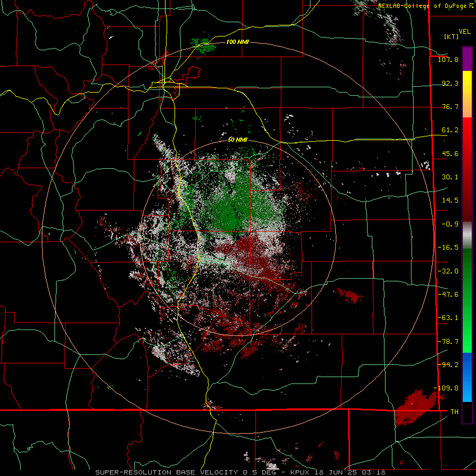The height and width of the screenshot is (476, 476).
Task: Click the 50 NMI range ring label
Action: [x=237, y=140]
